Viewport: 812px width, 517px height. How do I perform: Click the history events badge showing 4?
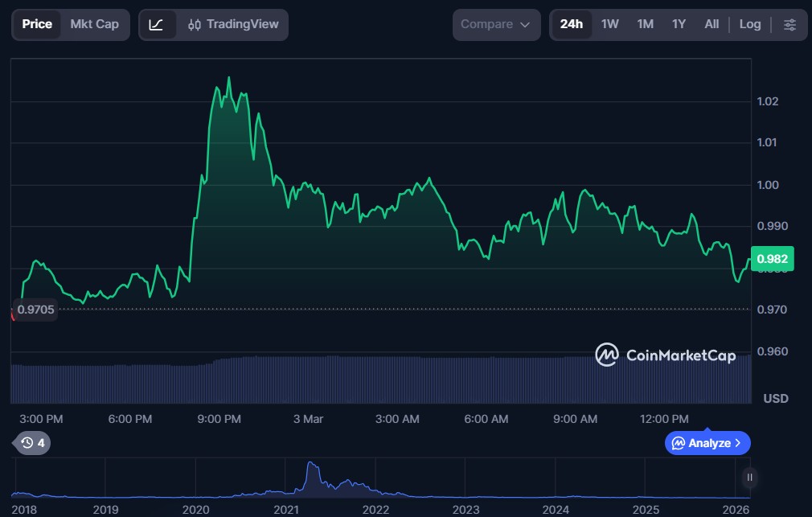(x=33, y=443)
